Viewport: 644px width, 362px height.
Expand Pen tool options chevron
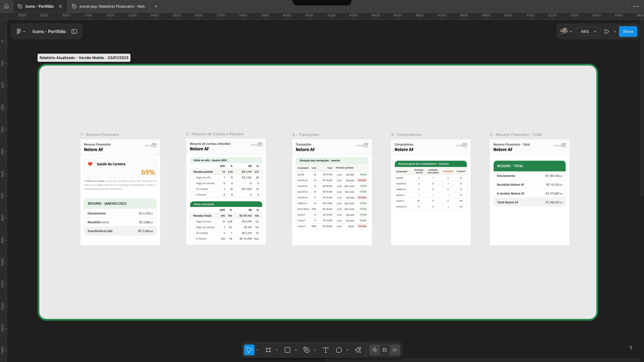(315, 350)
